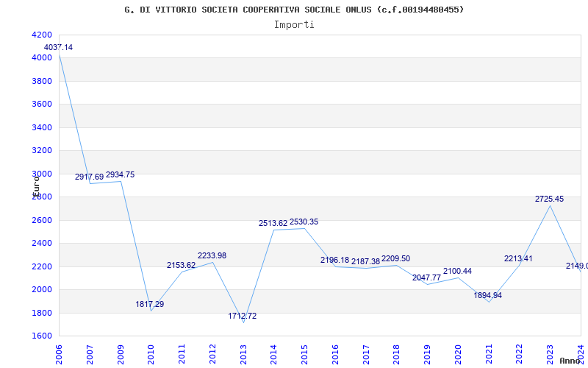Select the data label 2917.69
Screen dimensions: 588x368
click(x=89, y=177)
